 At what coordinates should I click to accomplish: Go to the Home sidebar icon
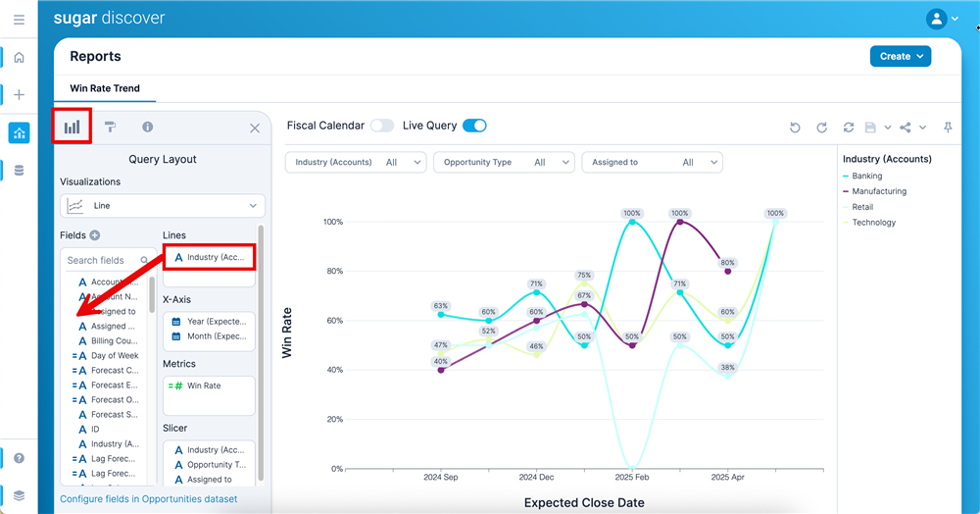(x=19, y=58)
